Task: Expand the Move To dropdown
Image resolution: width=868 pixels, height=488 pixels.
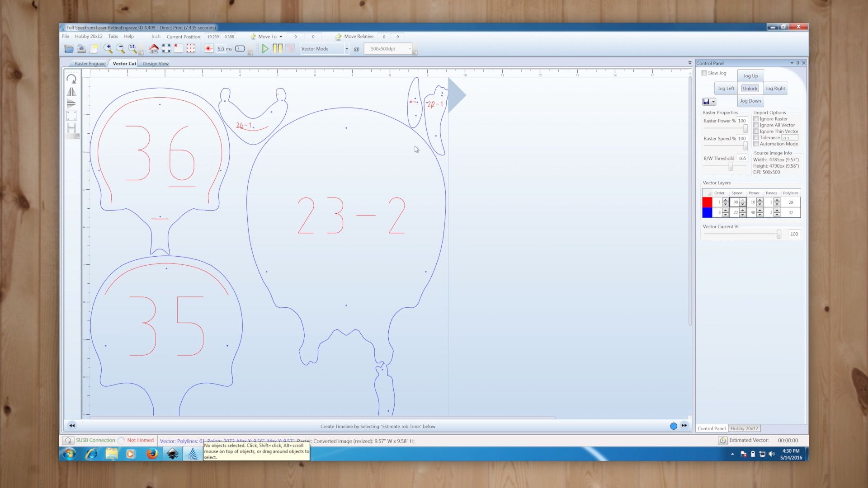Action: pyautogui.click(x=280, y=37)
